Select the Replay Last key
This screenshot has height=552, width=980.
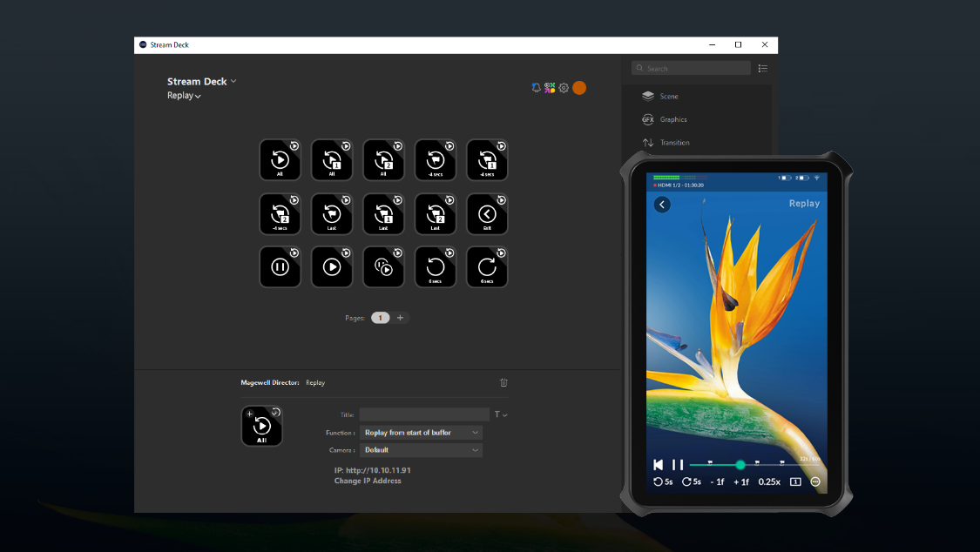tap(332, 214)
